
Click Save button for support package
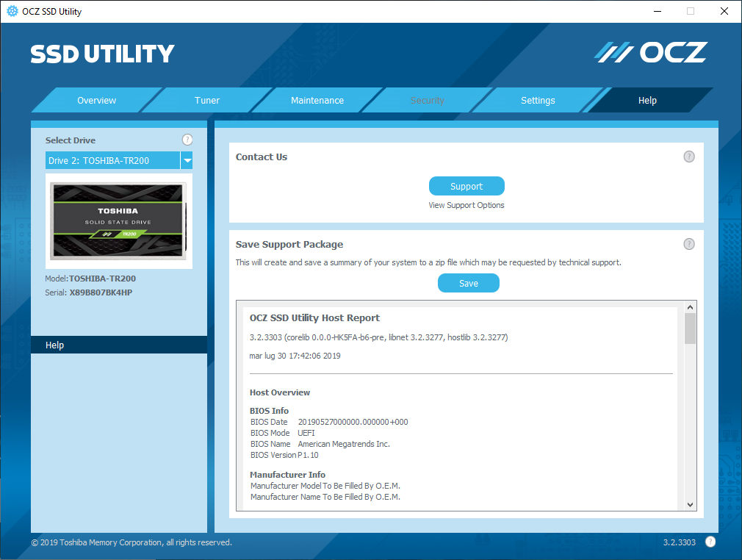[468, 283]
